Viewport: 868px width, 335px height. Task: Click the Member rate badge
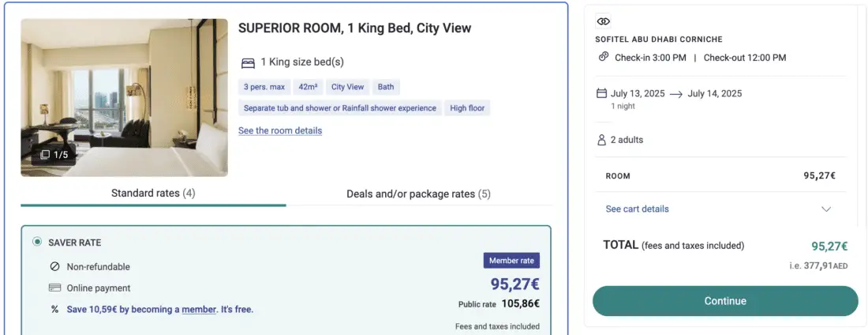click(x=511, y=261)
